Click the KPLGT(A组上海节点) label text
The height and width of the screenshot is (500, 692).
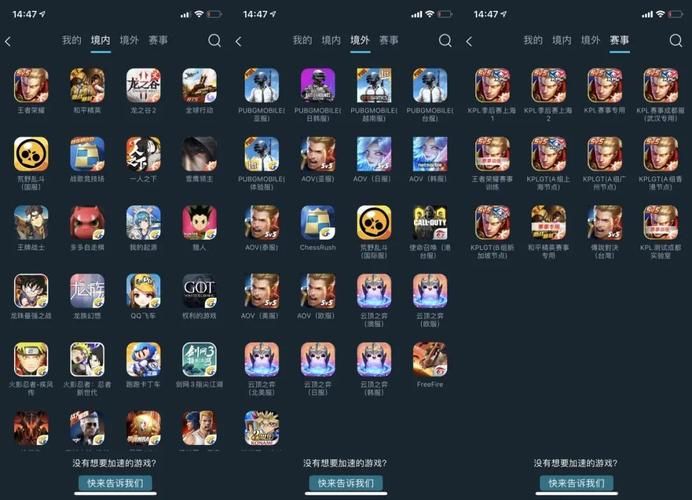coord(549,183)
